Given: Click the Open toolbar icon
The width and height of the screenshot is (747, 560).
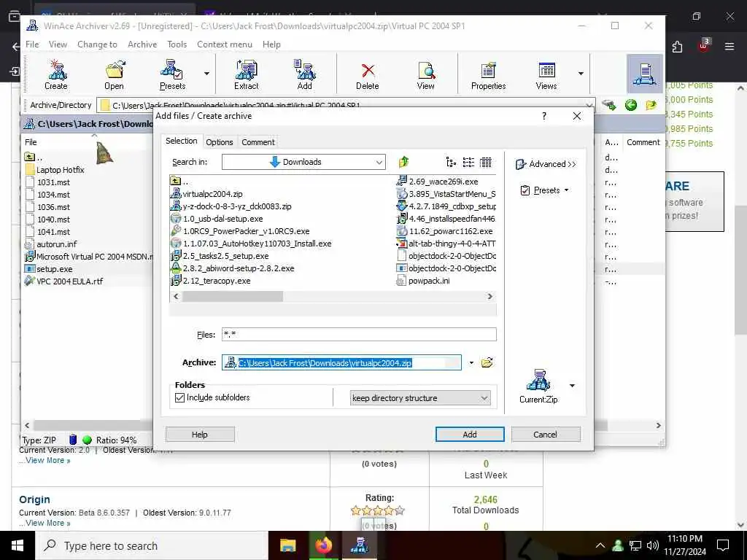Looking at the screenshot, I should tap(115, 74).
